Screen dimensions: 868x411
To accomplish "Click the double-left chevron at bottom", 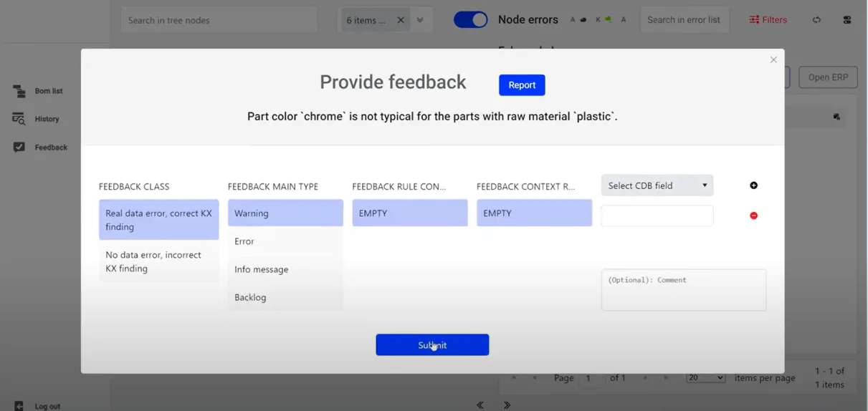I will [x=480, y=405].
